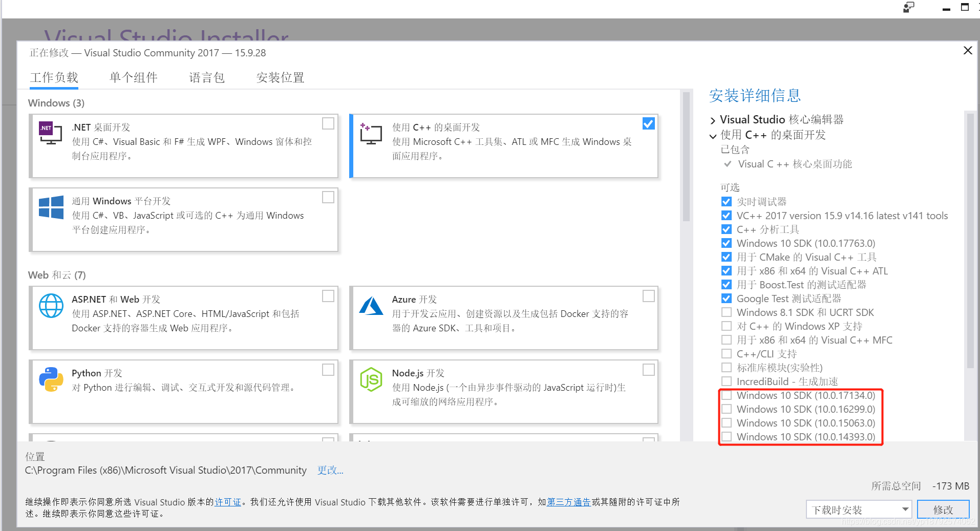Check Windows 8.1 SDK 和 UCRT SDK

coord(726,312)
